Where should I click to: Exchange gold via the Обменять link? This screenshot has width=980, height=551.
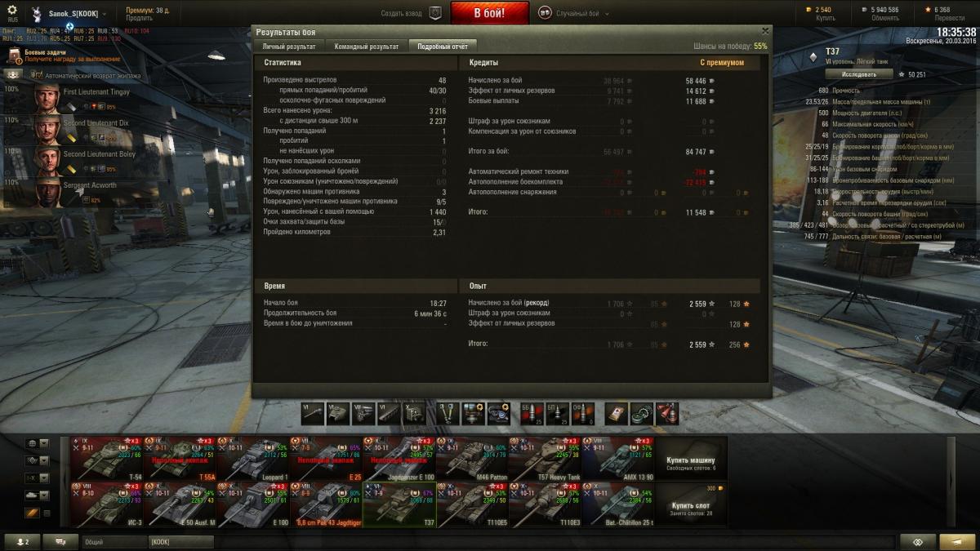(x=884, y=18)
